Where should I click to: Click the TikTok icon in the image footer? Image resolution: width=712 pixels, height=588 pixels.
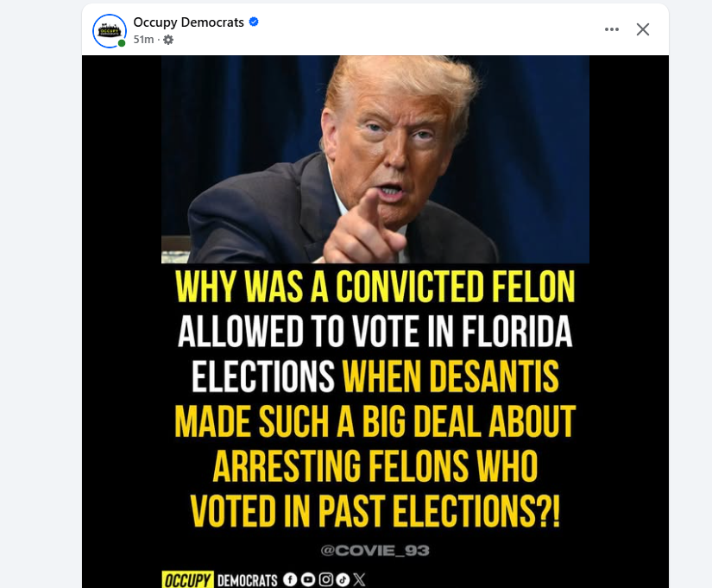point(343,580)
